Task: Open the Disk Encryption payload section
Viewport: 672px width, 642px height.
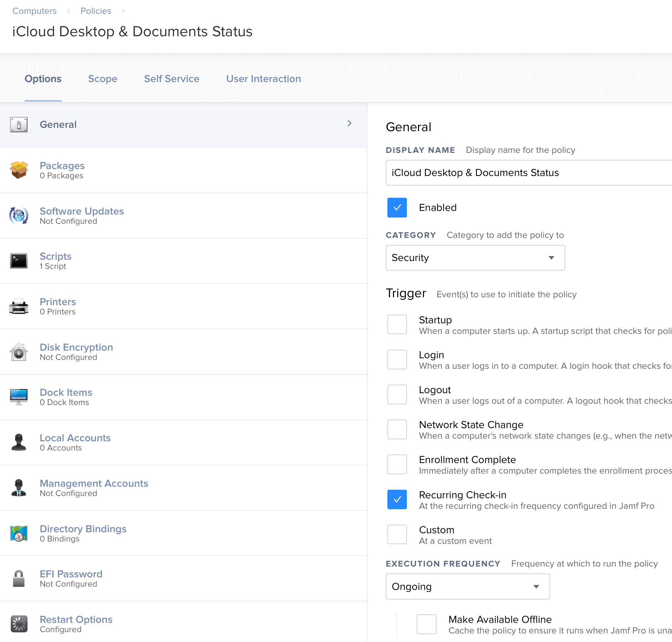Action: 183,352
